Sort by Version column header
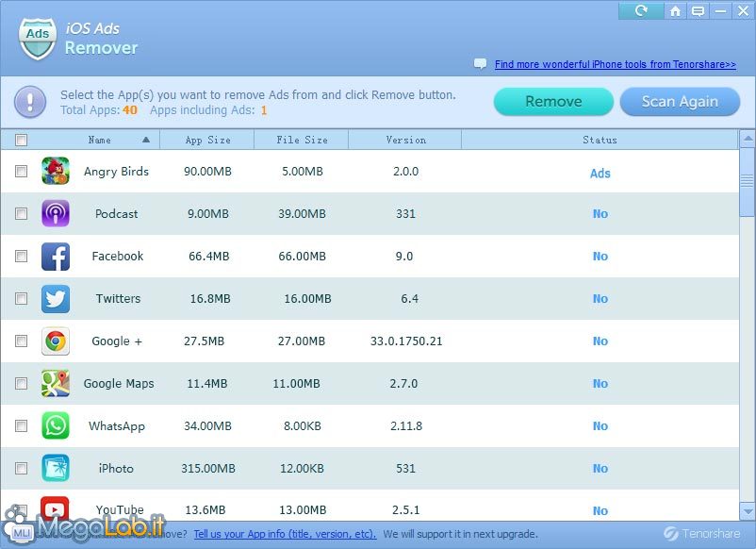756x549 pixels. [x=405, y=140]
